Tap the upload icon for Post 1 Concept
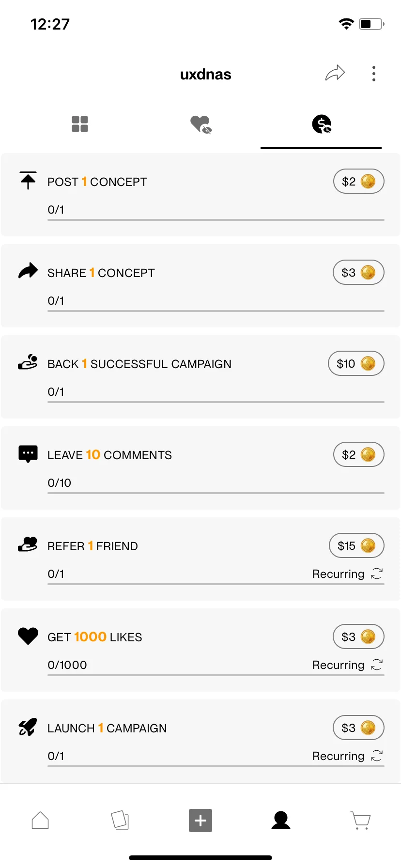The image size is (401, 868). coord(28,181)
